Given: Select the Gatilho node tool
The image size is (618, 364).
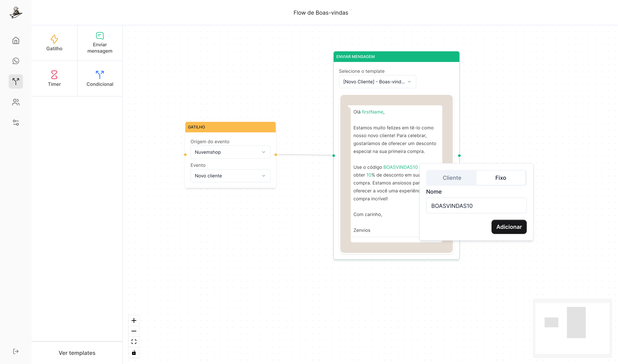Looking at the screenshot, I should click(54, 43).
